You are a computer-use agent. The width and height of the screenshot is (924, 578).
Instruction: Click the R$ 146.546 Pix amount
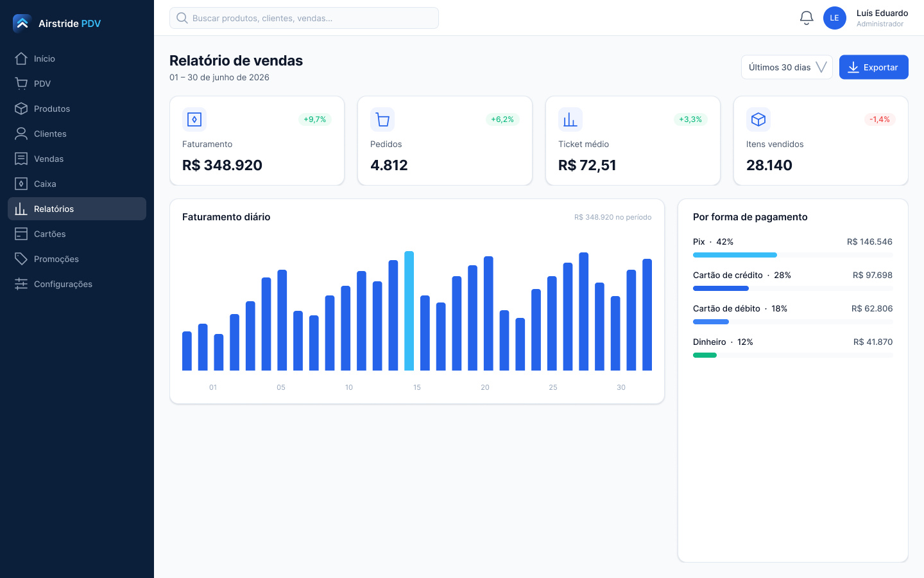(x=869, y=242)
